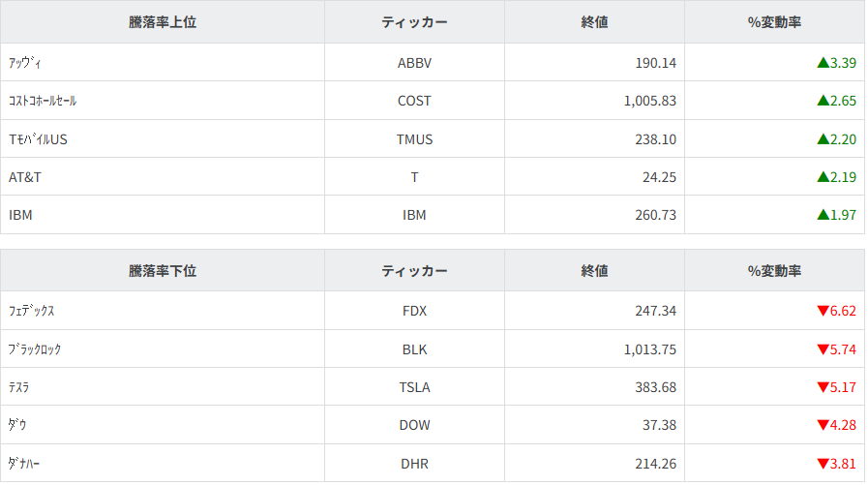868x485 pixels.
Task: Click the DHR ticker symbol
Action: point(414,464)
